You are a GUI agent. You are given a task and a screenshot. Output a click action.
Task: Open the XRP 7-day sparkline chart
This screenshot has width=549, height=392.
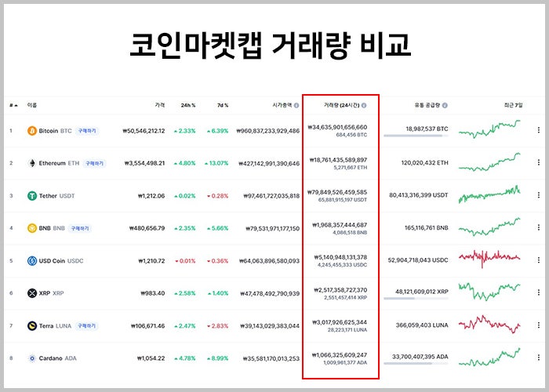(489, 292)
